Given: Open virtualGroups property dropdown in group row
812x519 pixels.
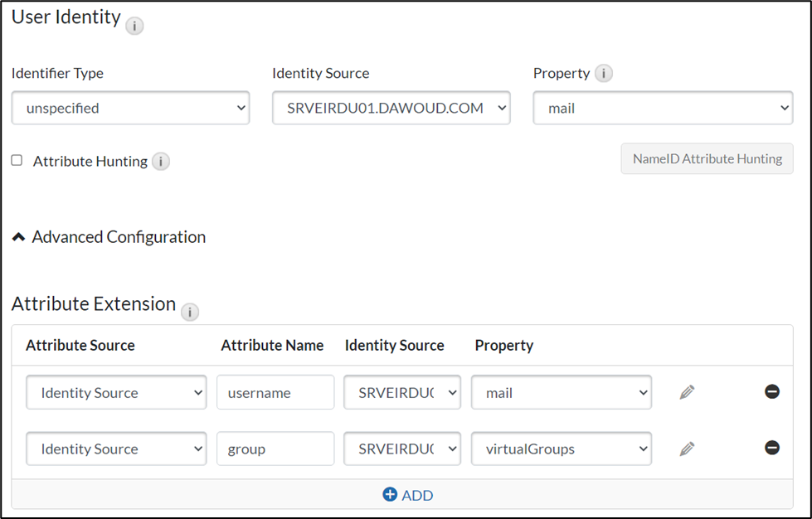Looking at the screenshot, I should coord(561,449).
